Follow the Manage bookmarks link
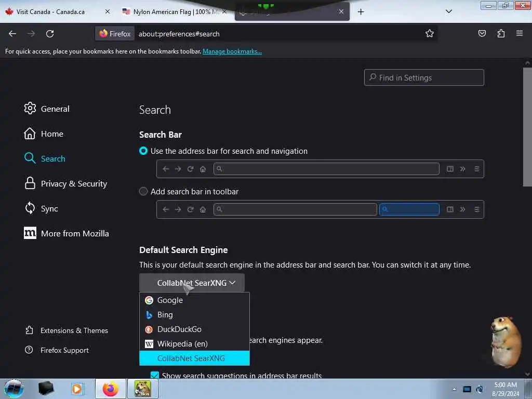The image size is (532, 399). point(232,51)
